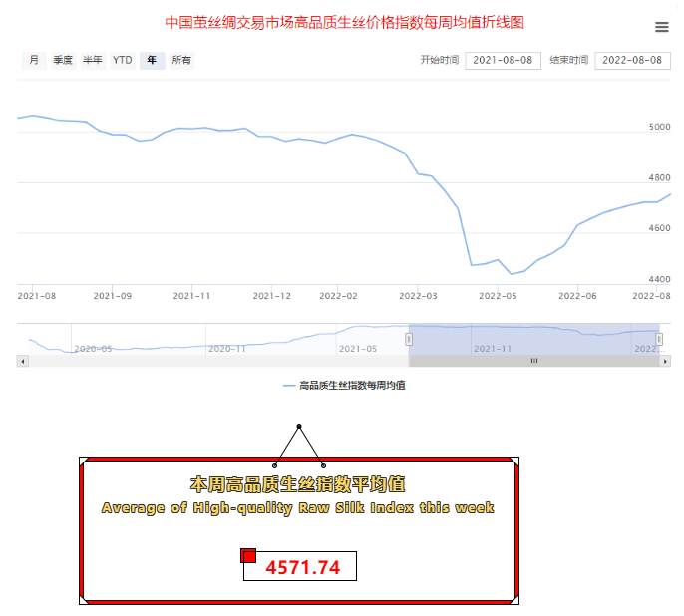Open the chart hamburger context menu
This screenshot has width=684, height=616.
(662, 27)
